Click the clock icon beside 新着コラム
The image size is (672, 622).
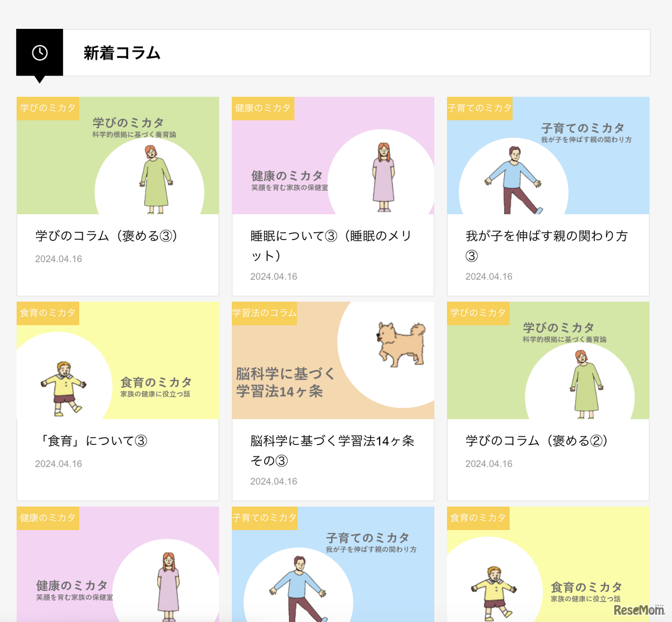pos(39,53)
